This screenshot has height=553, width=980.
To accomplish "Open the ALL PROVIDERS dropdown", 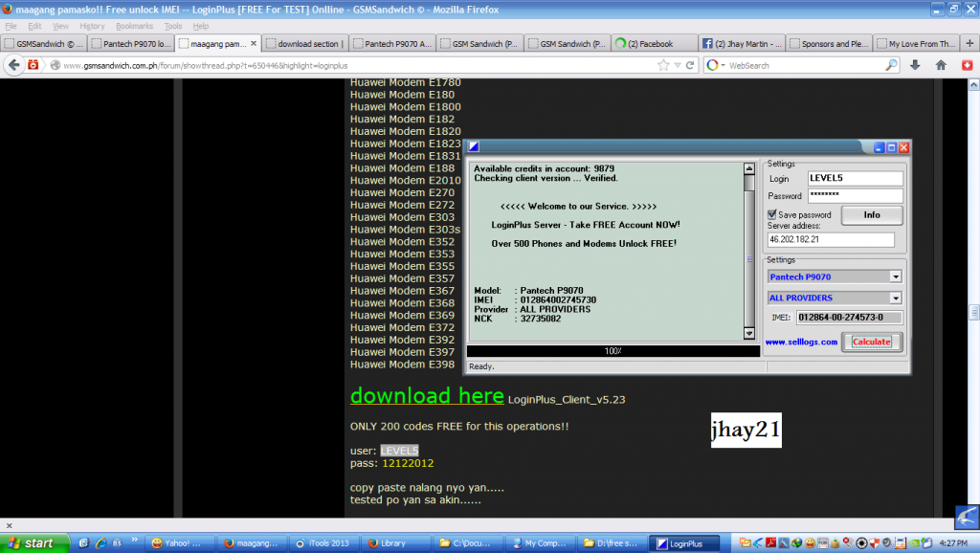I will pyautogui.click(x=895, y=299).
